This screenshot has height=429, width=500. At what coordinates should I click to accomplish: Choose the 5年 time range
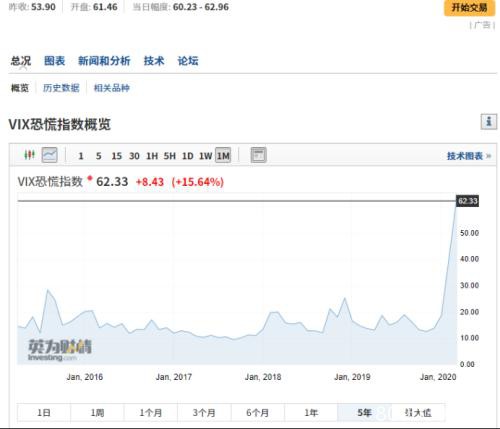pos(364,413)
